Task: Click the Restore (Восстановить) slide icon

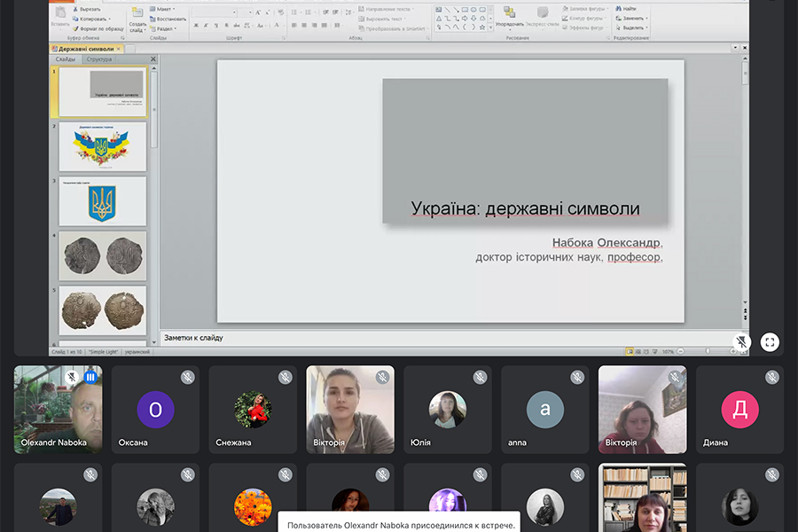Action: point(153,19)
